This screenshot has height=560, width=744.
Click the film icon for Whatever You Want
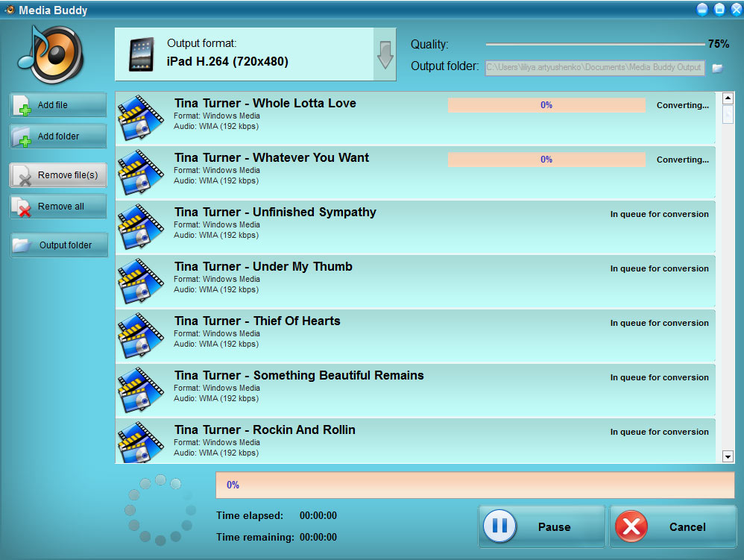tap(140, 172)
